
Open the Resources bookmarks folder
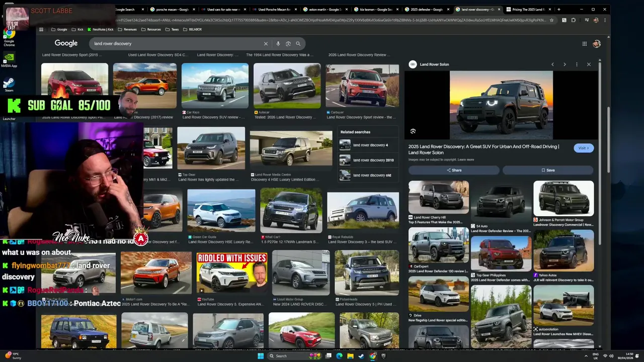click(x=151, y=30)
